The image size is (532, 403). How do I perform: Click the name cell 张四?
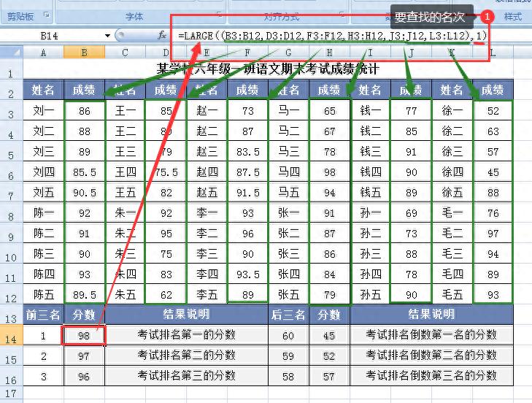[288, 275]
